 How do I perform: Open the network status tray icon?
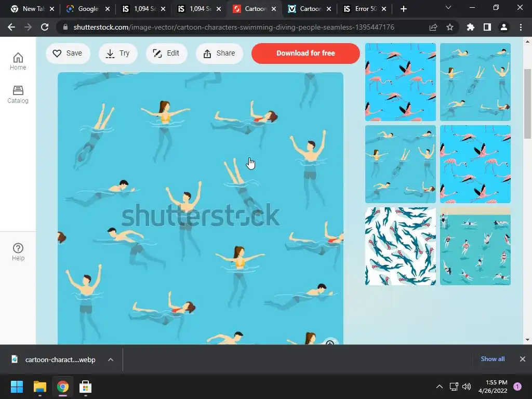coord(454,387)
